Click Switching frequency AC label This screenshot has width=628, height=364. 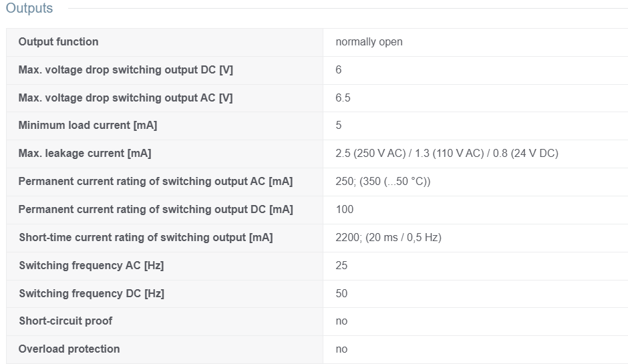[x=92, y=266]
